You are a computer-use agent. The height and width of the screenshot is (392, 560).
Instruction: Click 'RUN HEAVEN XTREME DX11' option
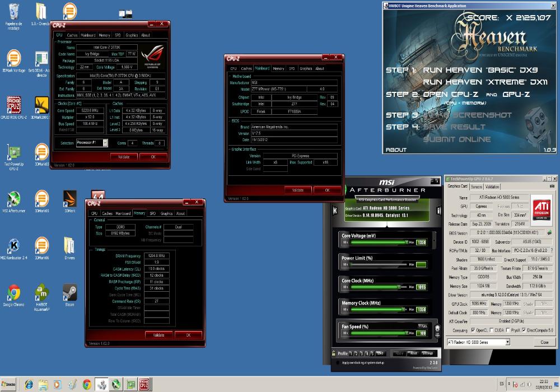pos(485,82)
